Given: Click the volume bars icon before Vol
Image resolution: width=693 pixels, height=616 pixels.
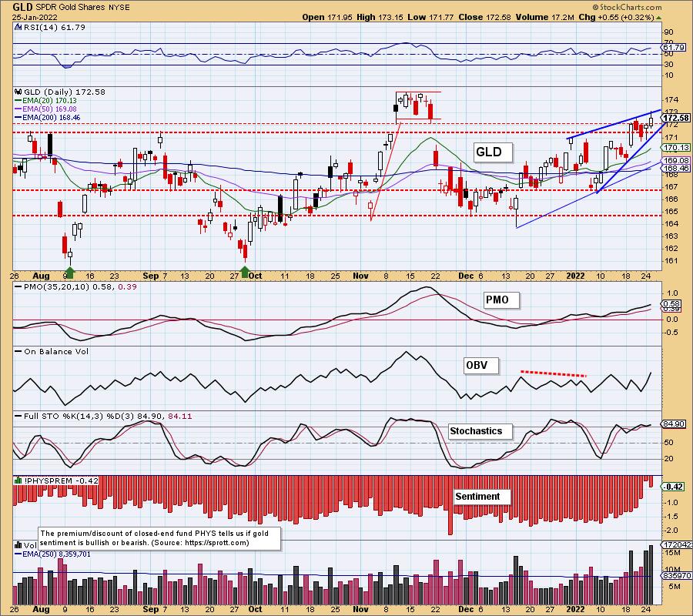Looking at the screenshot, I should (x=18, y=545).
